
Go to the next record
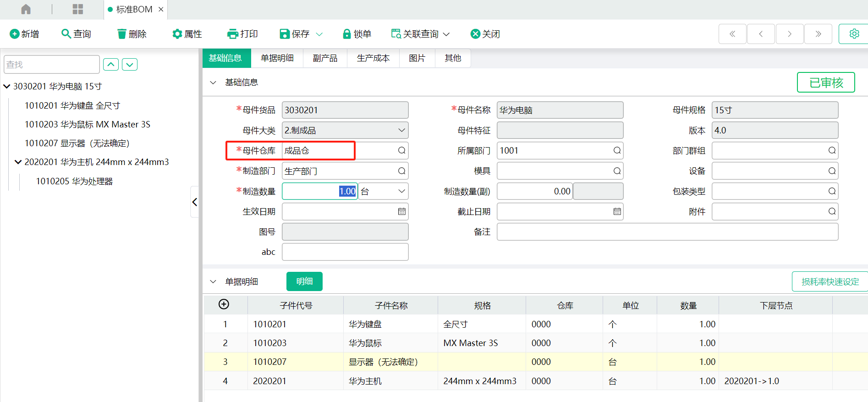(790, 34)
